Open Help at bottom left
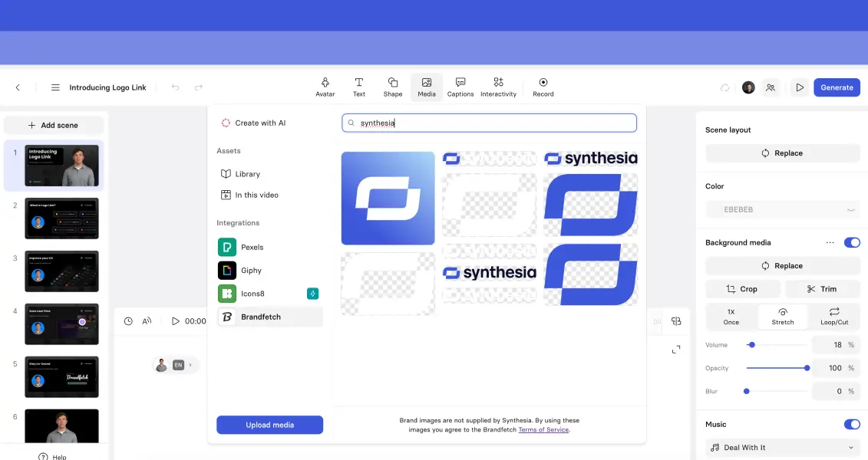 pos(53,457)
